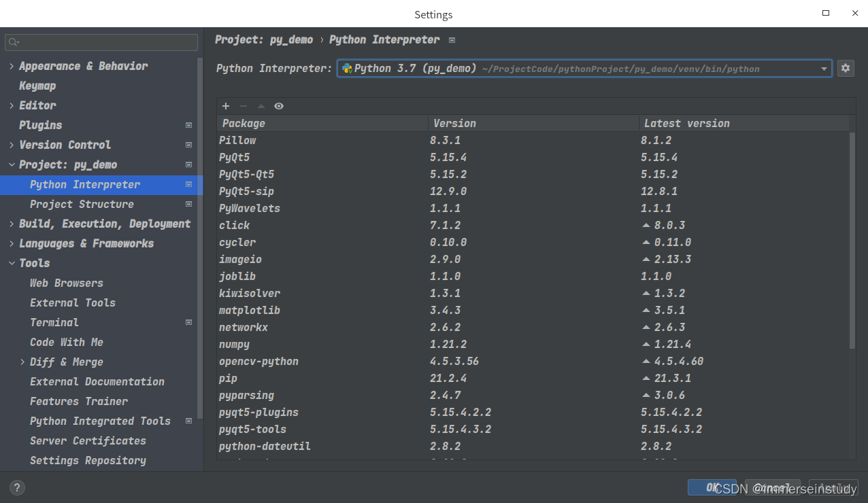Click the remove package minus icon
This screenshot has width=868, height=503.
pyautogui.click(x=244, y=106)
